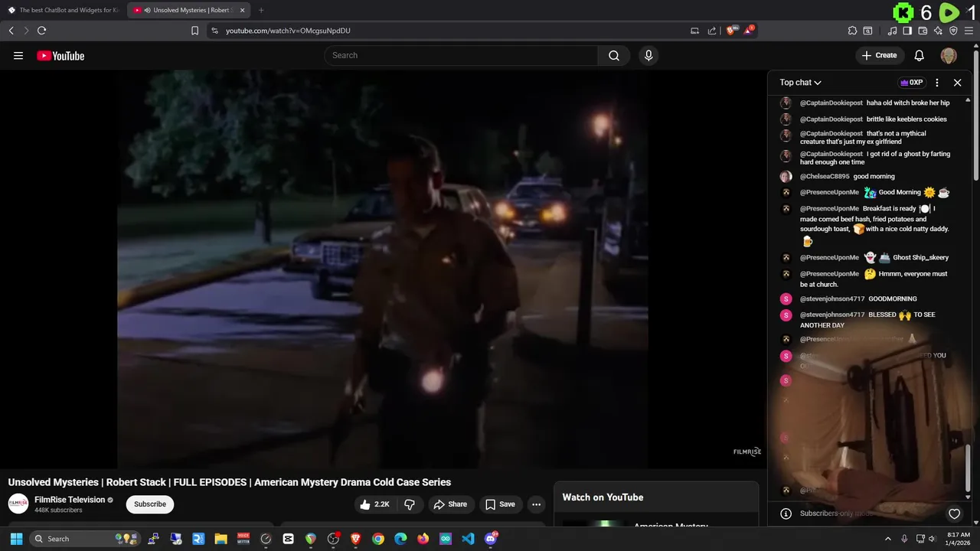Screen dimensions: 980x551
Task: Open Brave Rewards triangle icon
Action: [x=749, y=31]
